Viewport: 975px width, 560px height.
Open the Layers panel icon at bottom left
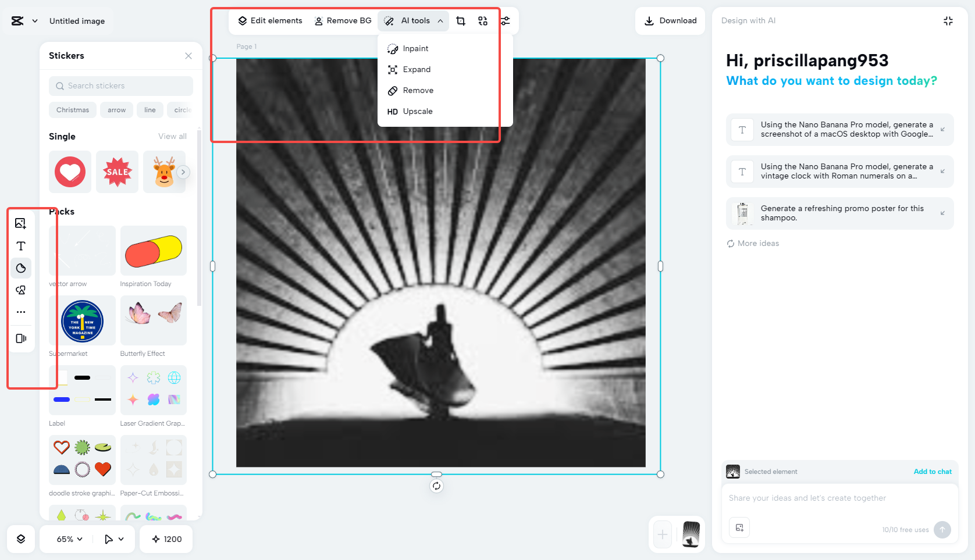[x=21, y=539]
